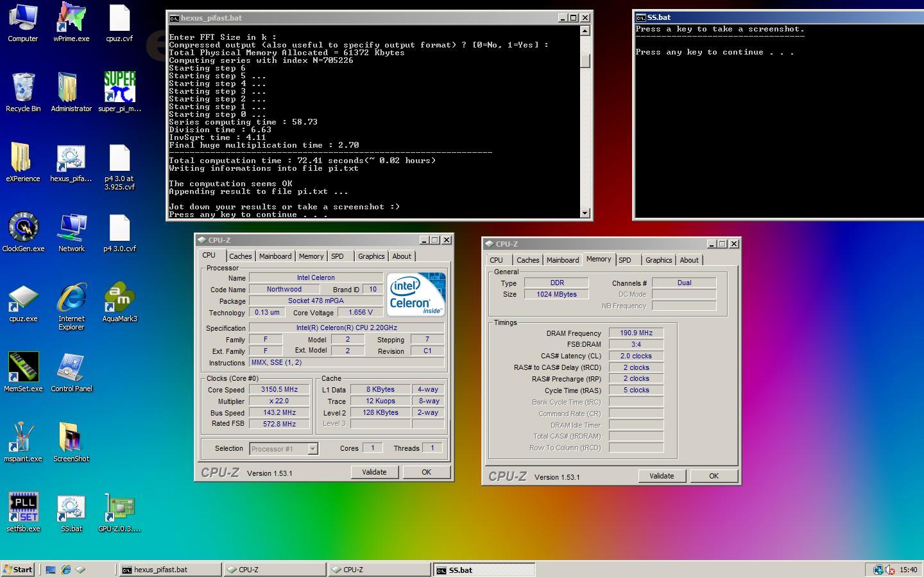Open About tab in right CPU-Z window
Image resolution: width=924 pixels, height=578 pixels.
[689, 260]
